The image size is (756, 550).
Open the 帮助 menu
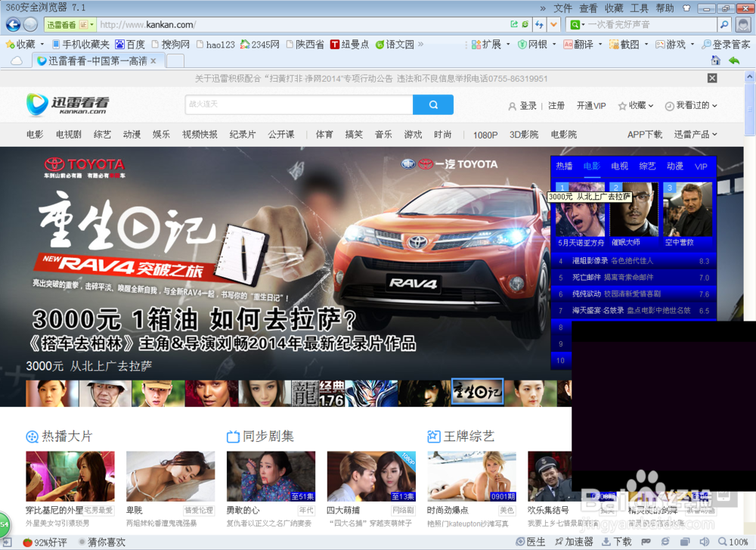tap(665, 8)
